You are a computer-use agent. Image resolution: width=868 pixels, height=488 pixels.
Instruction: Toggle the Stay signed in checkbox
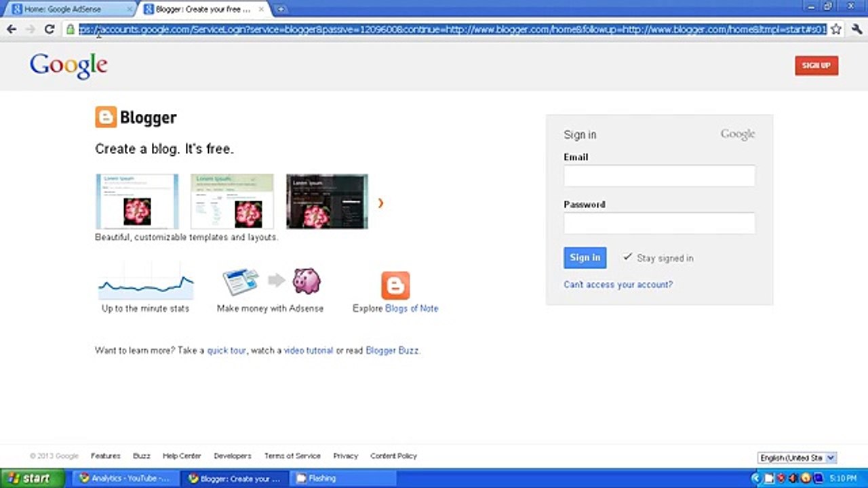pyautogui.click(x=627, y=258)
